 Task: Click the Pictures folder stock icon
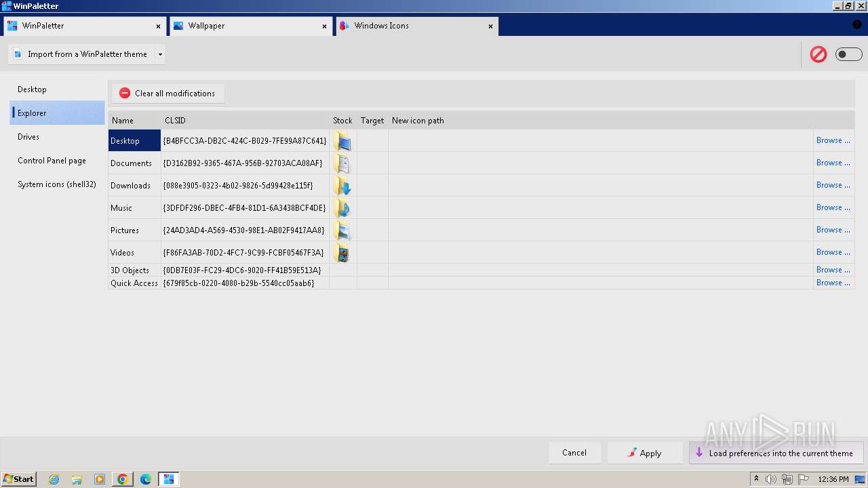[x=342, y=230]
